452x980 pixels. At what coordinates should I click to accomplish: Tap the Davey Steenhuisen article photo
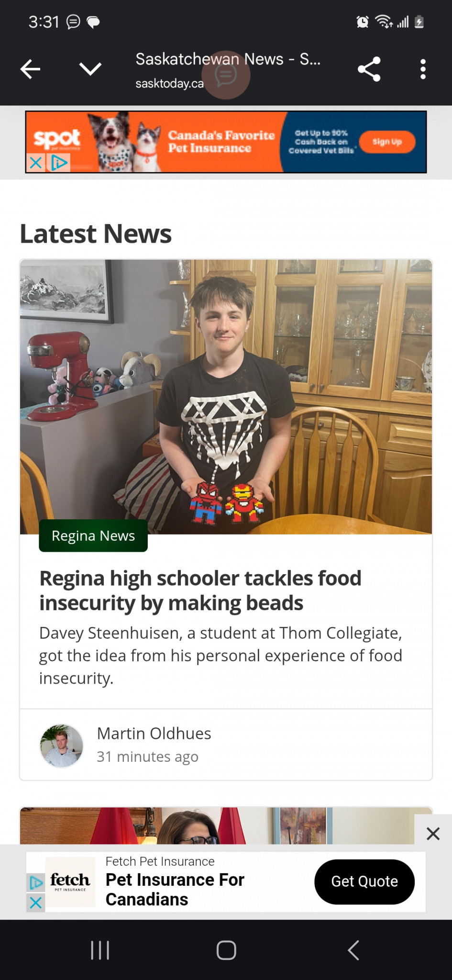[226, 397]
